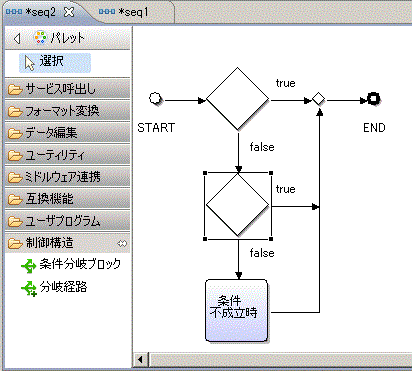412x371 pixels.
Task: Select the upper condition diamond
Action: [238, 99]
